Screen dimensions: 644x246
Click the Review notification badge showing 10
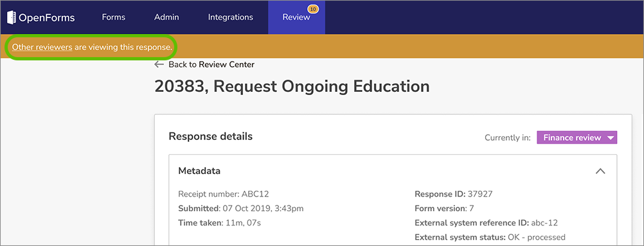(314, 8)
